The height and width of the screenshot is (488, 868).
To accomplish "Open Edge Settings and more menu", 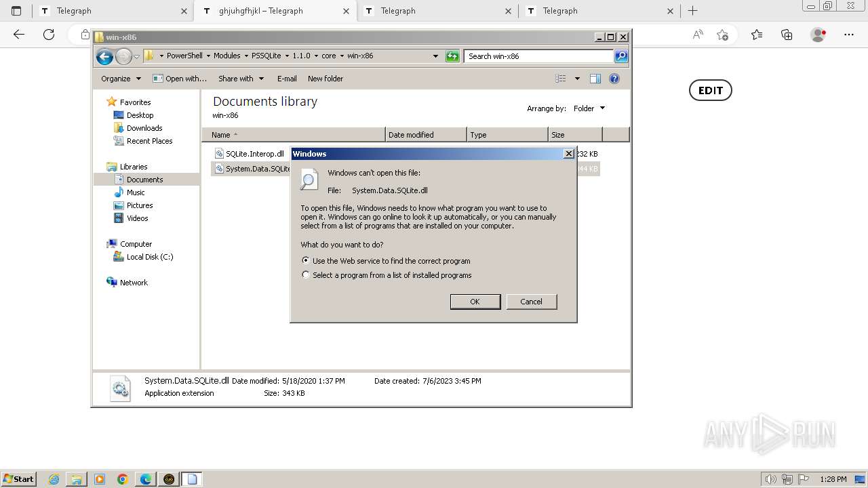I will pos(849,35).
